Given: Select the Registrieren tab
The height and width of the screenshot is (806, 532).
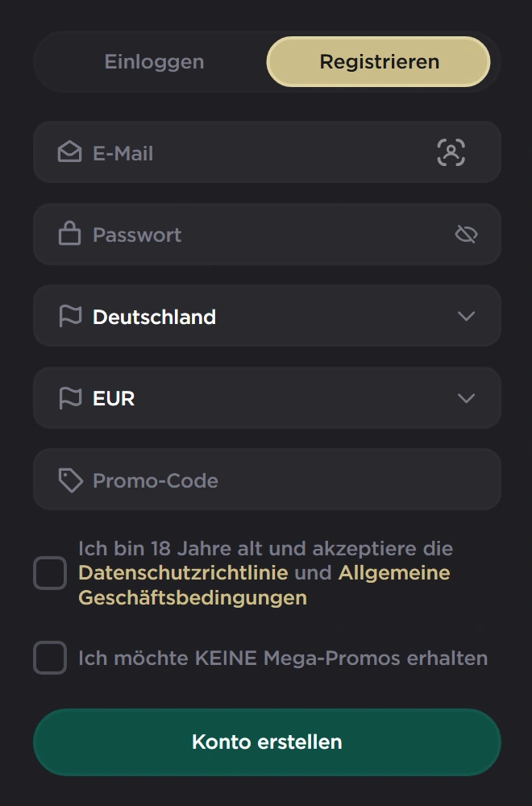Looking at the screenshot, I should pyautogui.click(x=379, y=61).
